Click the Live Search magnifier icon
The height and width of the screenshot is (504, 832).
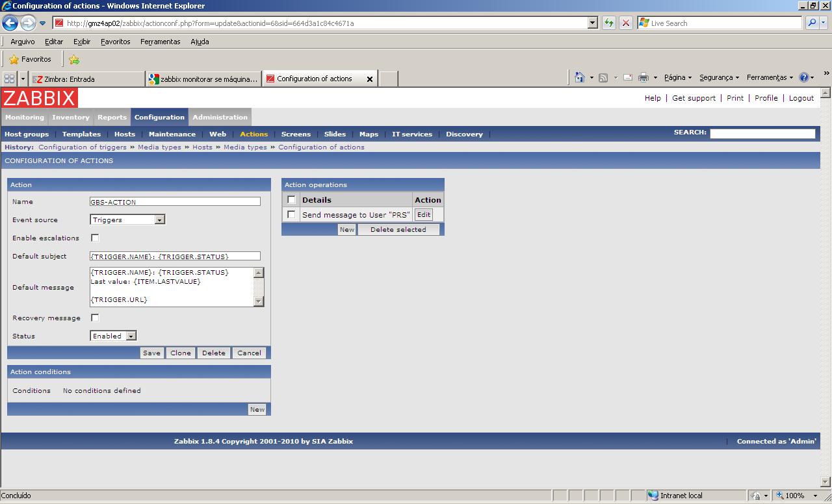click(812, 23)
